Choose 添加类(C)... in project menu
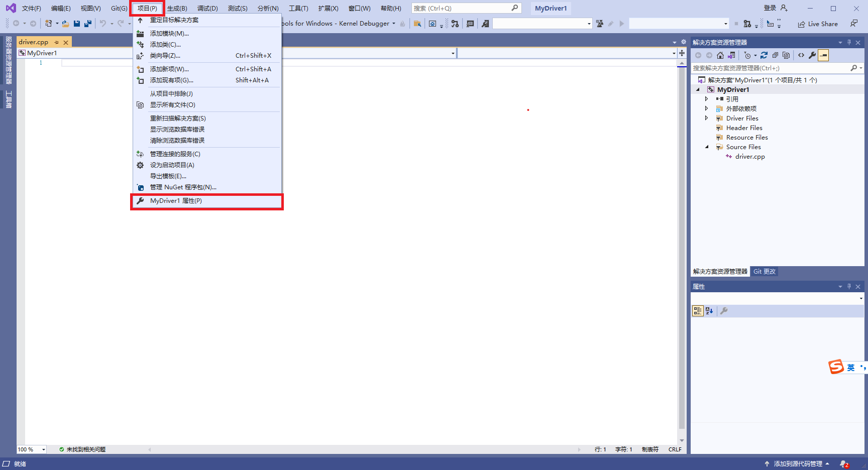Screen dimensions: 868x470 (x=207, y=45)
